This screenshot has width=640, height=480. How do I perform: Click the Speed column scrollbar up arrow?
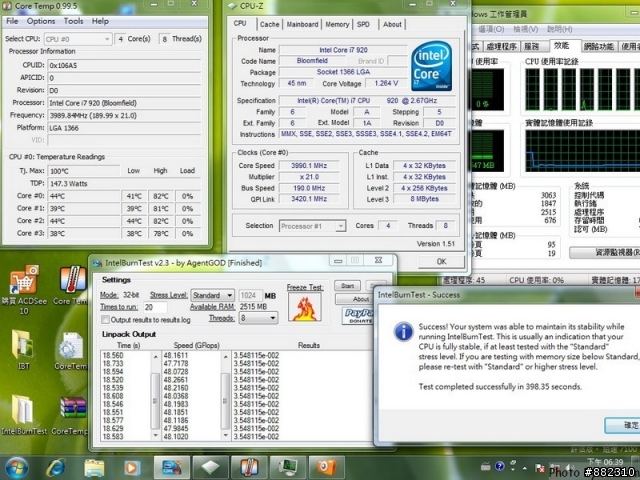click(x=225, y=357)
